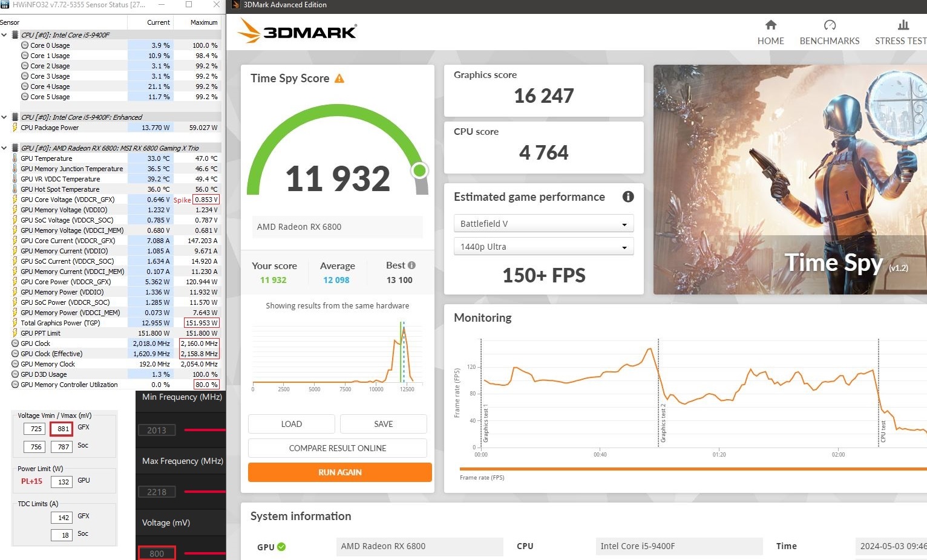This screenshot has width=927, height=560.
Task: Adjust the Min Frequency red slider
Action: pyautogui.click(x=205, y=430)
